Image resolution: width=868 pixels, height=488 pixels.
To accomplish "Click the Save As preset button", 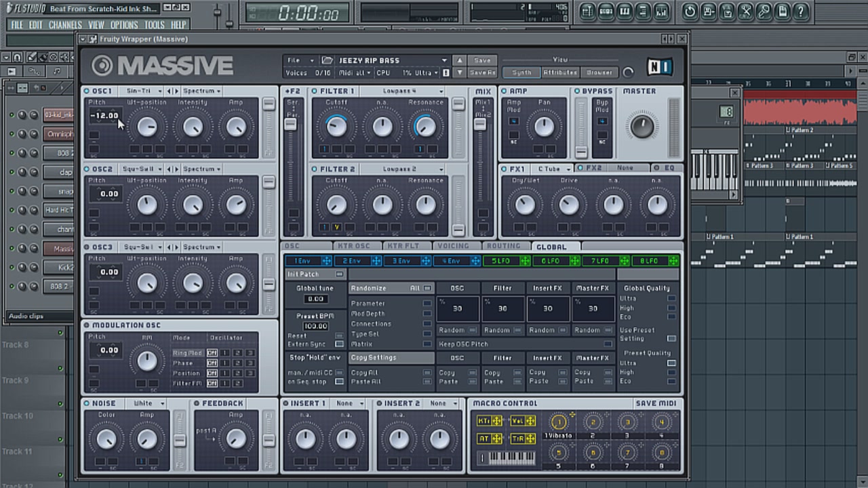I will 482,73.
